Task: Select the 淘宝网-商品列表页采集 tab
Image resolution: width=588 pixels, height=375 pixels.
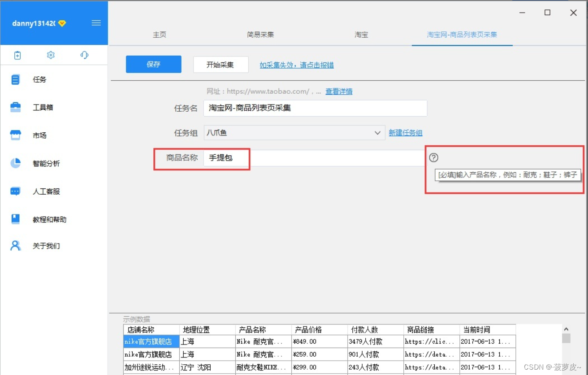Action: pyautogui.click(x=462, y=35)
